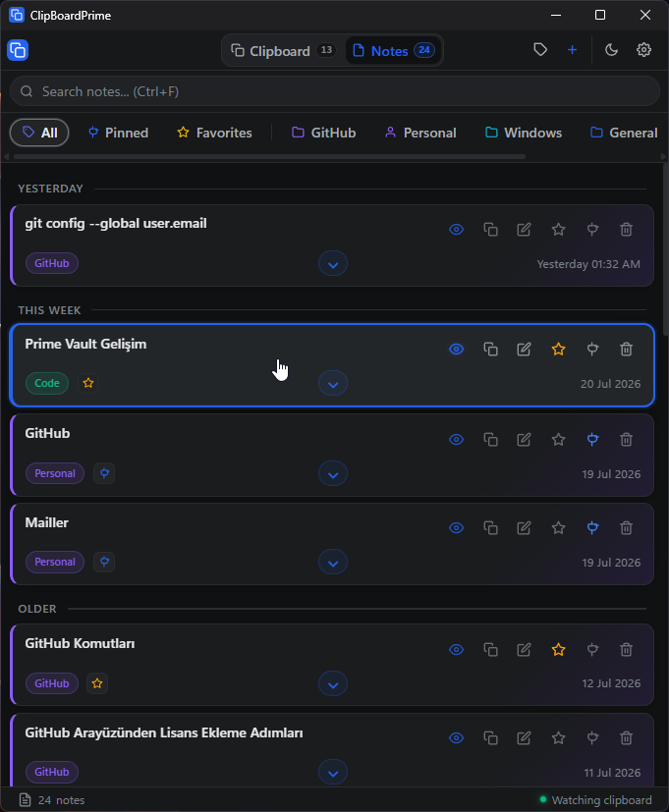Click the horizontal category scrollbar

pyautogui.click(x=269, y=156)
